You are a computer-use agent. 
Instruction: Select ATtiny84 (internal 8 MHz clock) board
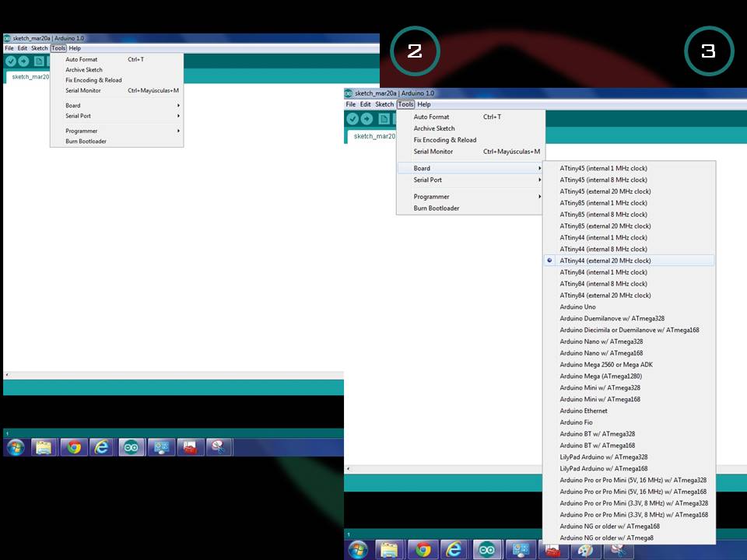pos(629,283)
